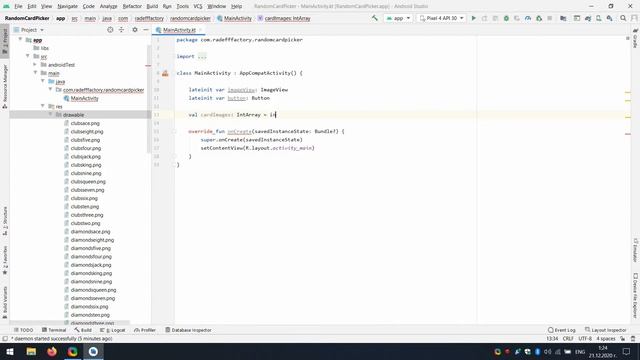The height and width of the screenshot is (360, 640).
Task: Open the Refactor menu
Action: click(x=132, y=6)
